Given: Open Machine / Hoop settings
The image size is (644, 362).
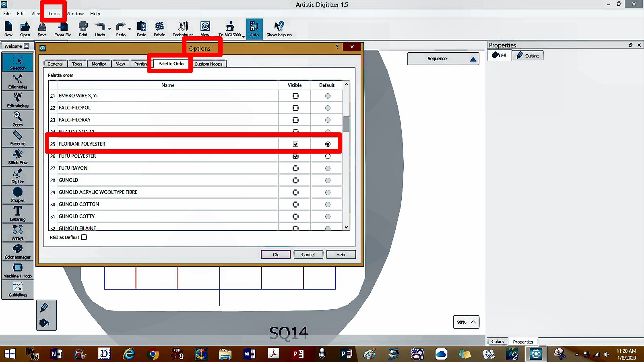Looking at the screenshot, I should pos(18,270).
